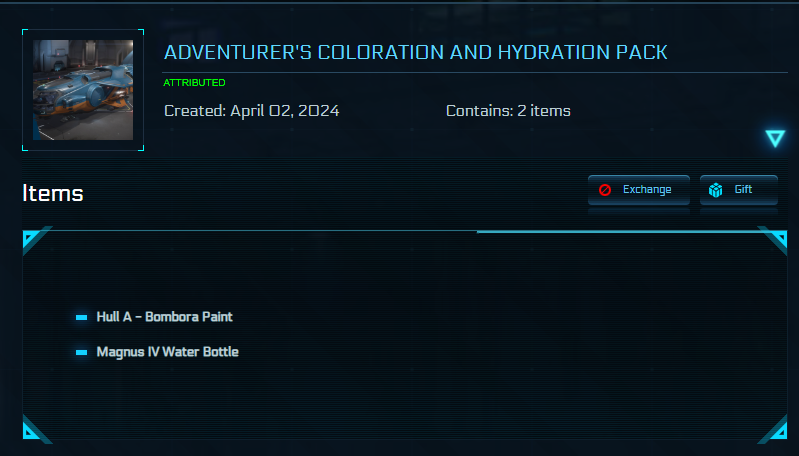Screen dimensions: 799x456
Task: Click the red prohibited icon on Exchange
Action: (x=605, y=190)
